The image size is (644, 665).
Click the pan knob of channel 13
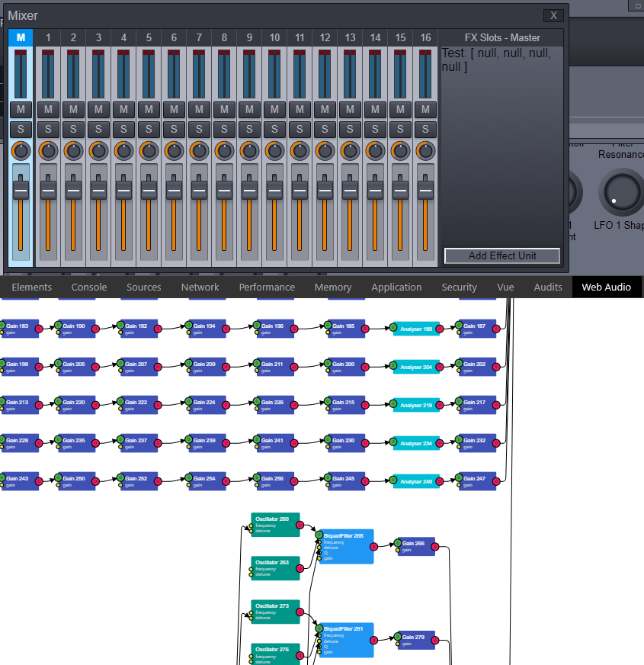tap(350, 150)
